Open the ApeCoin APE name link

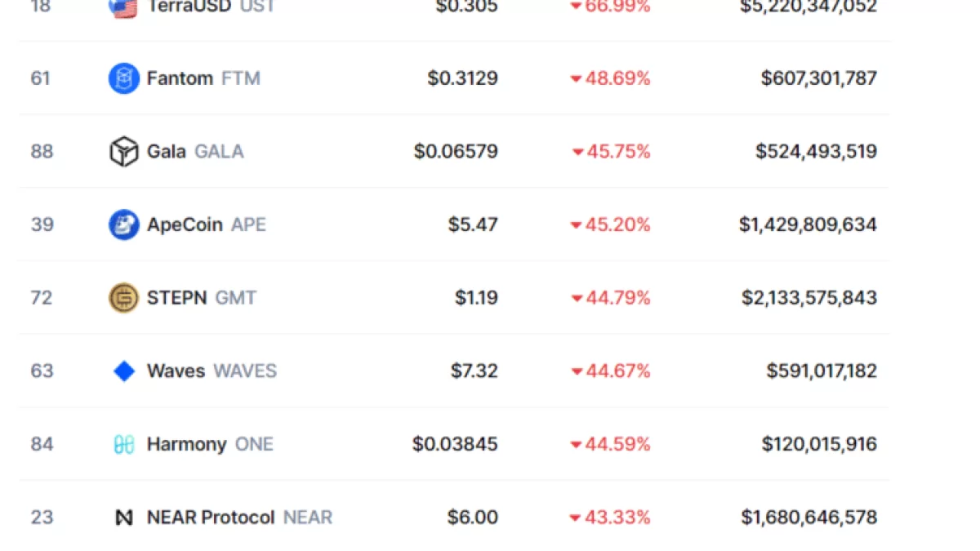(207, 224)
